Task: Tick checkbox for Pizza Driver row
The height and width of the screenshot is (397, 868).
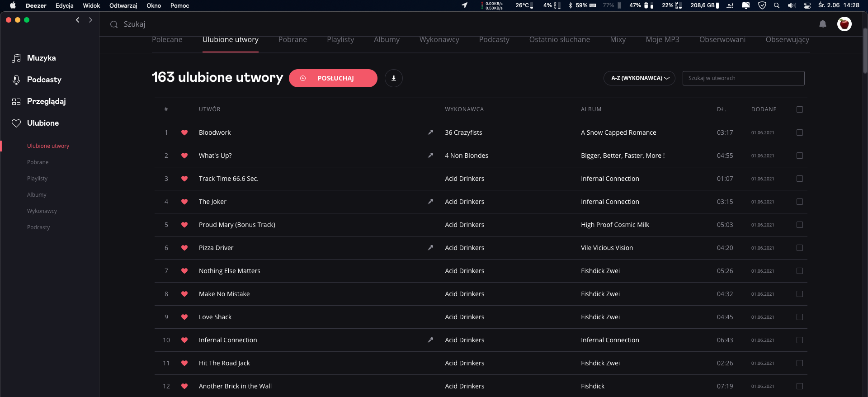Action: click(800, 248)
